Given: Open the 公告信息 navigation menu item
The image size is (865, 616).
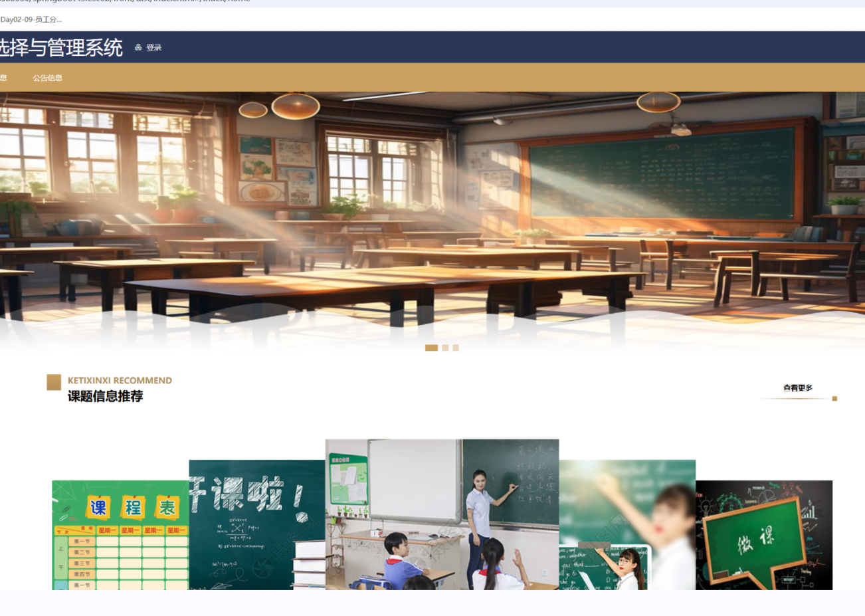Looking at the screenshot, I should click(x=48, y=78).
